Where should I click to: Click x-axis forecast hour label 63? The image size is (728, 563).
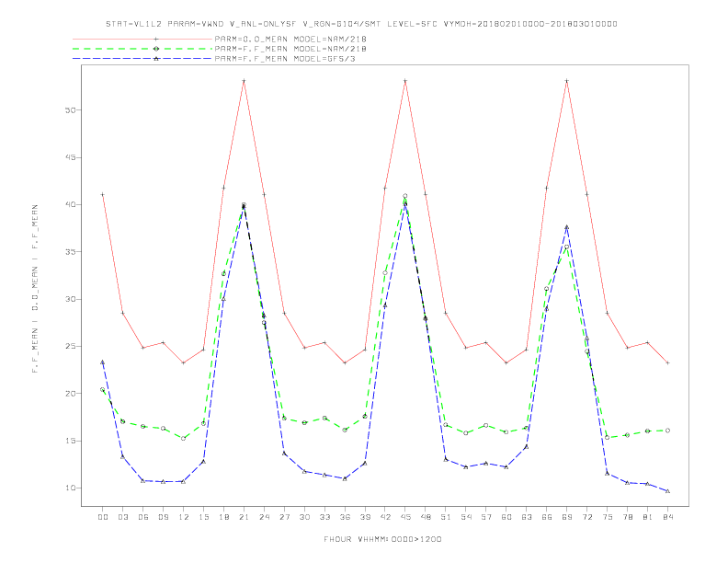(x=527, y=517)
